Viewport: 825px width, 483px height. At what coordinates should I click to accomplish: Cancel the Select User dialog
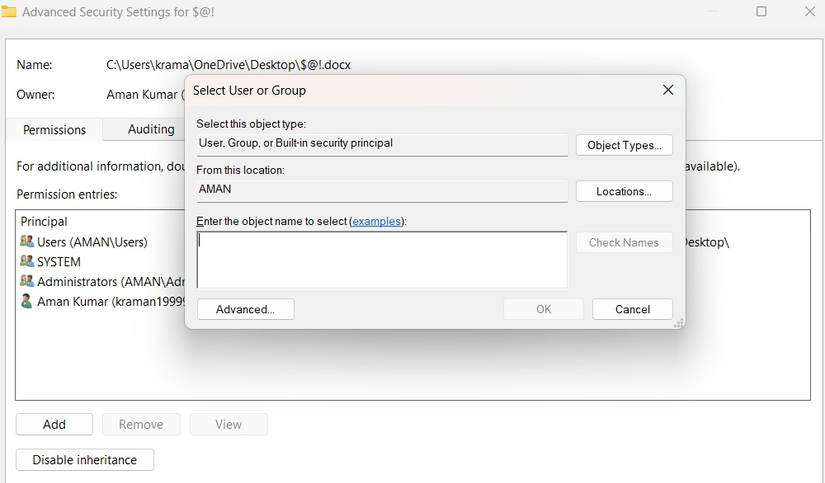point(632,309)
